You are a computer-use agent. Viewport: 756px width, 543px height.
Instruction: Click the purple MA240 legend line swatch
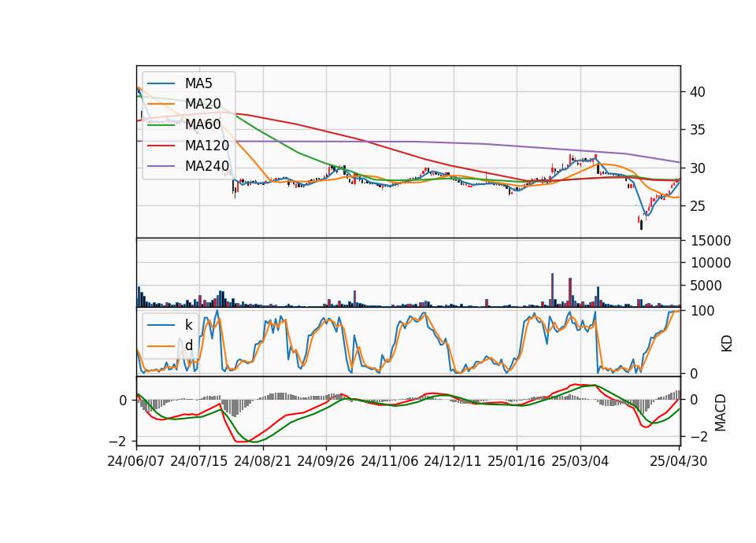pyautogui.click(x=161, y=166)
